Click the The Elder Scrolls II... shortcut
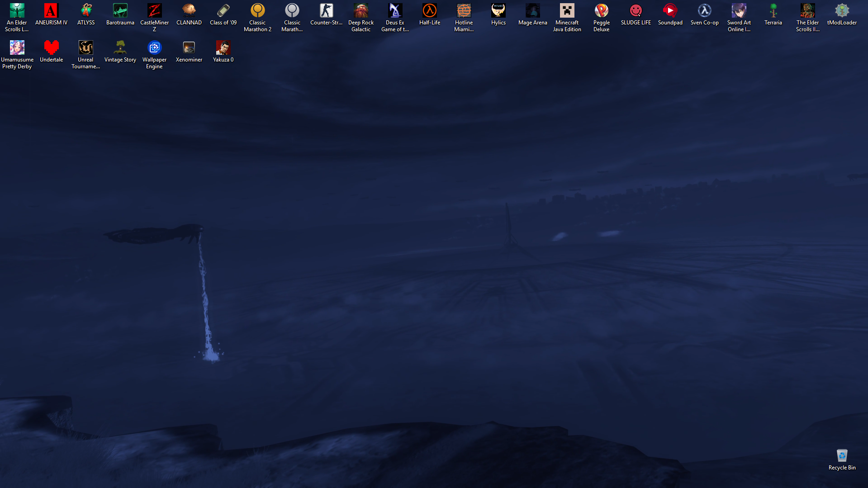This screenshot has width=868, height=488. point(808,18)
